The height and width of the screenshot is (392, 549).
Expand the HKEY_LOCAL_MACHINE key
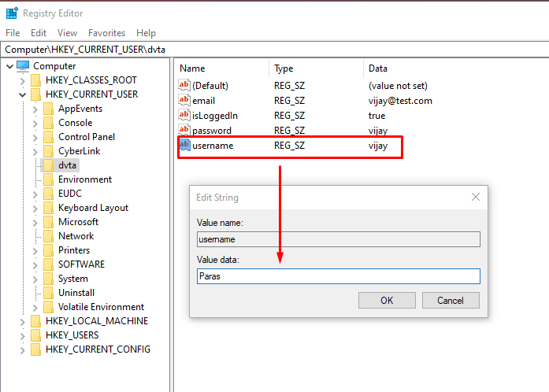(22, 321)
